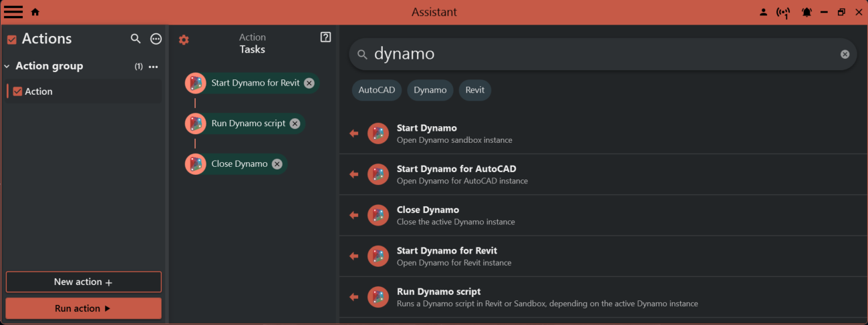Filter results by Revit tag
This screenshot has width=868, height=325.
pyautogui.click(x=475, y=90)
